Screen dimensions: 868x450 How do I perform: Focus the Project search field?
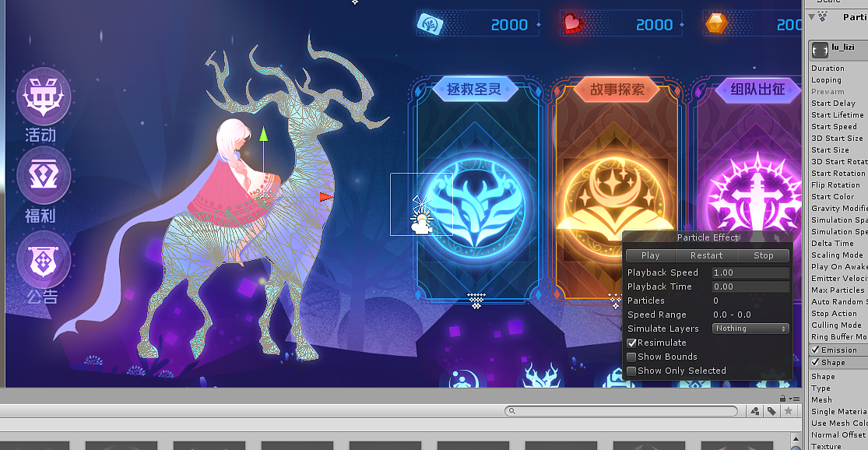[x=621, y=411]
